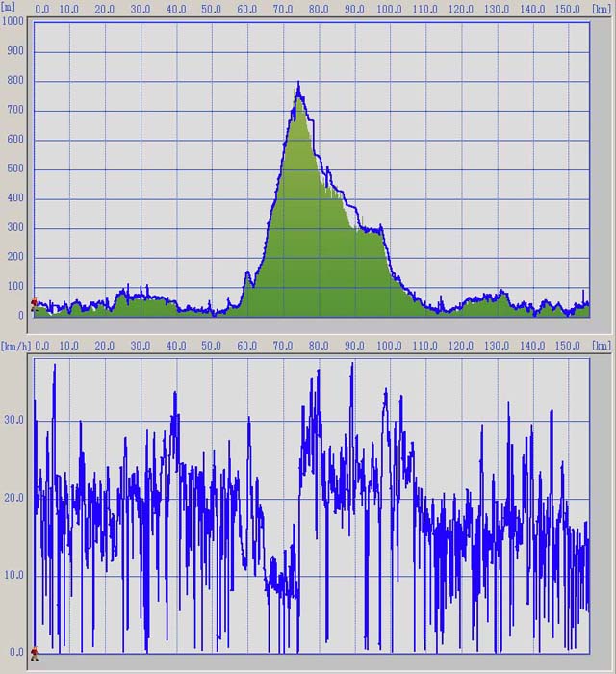
Task: Click 100.0 km label above speed chart
Action: 389,346
